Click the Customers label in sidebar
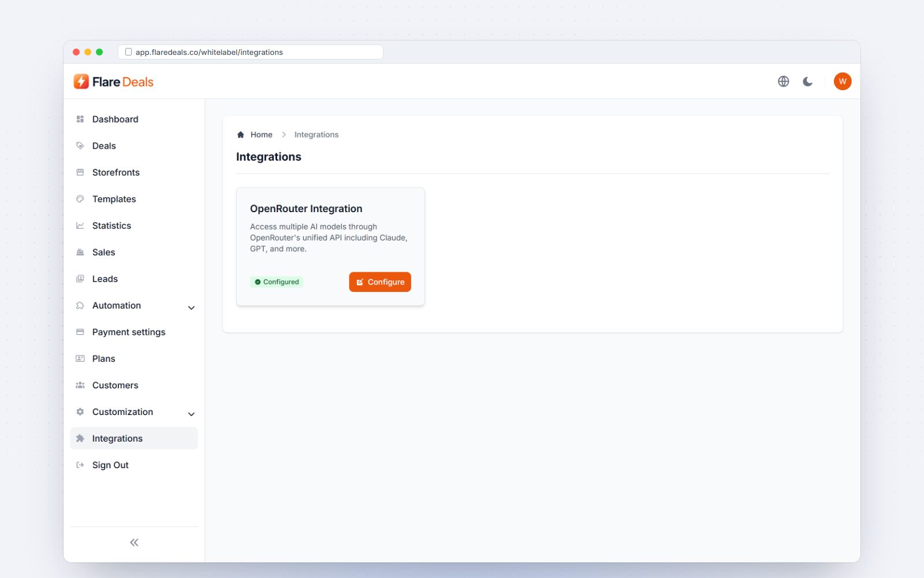924x578 pixels. (x=115, y=385)
